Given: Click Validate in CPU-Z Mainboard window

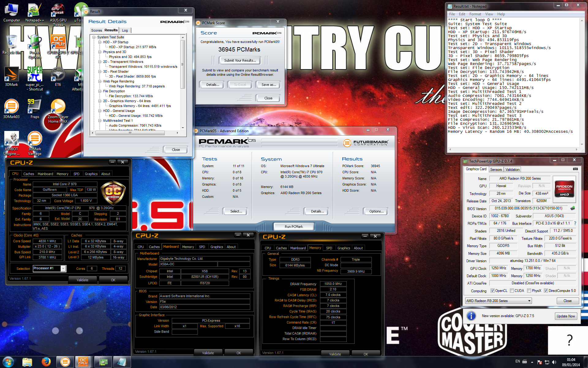Looking at the screenshot, I should click(208, 353).
